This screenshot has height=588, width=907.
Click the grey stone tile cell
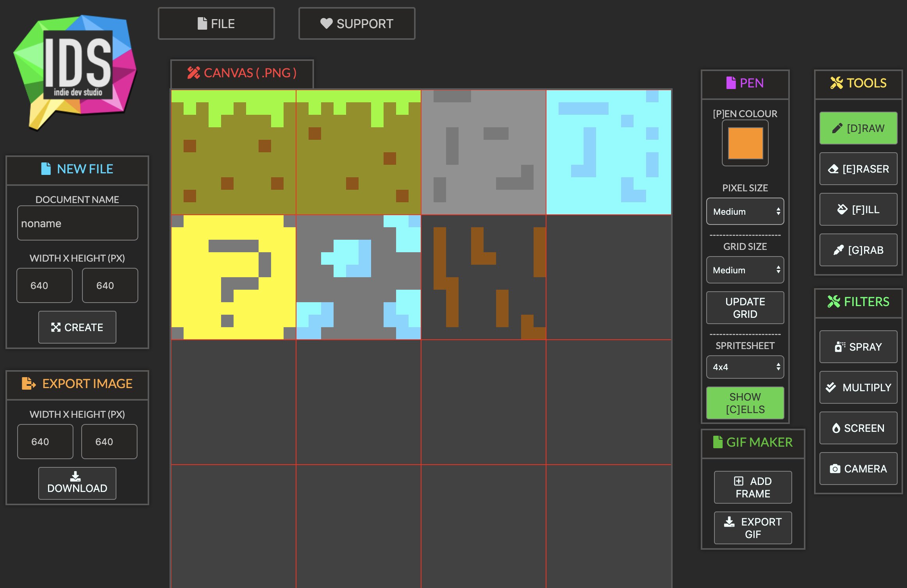tap(484, 152)
